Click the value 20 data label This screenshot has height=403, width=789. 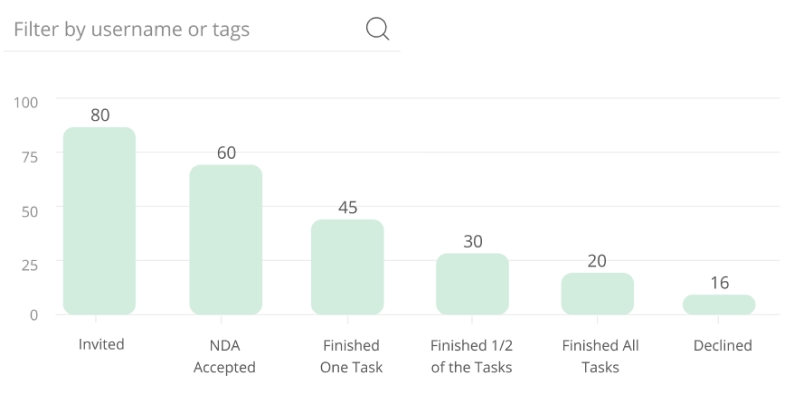tap(597, 261)
